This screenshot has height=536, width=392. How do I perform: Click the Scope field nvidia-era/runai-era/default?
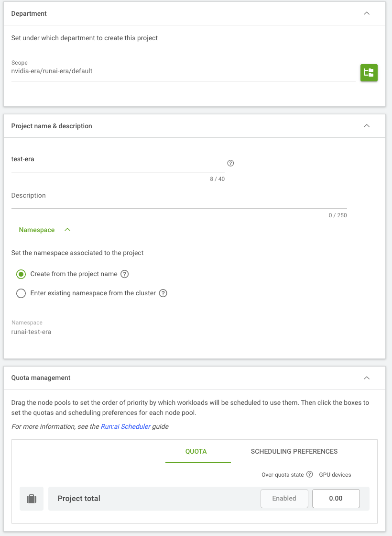184,71
